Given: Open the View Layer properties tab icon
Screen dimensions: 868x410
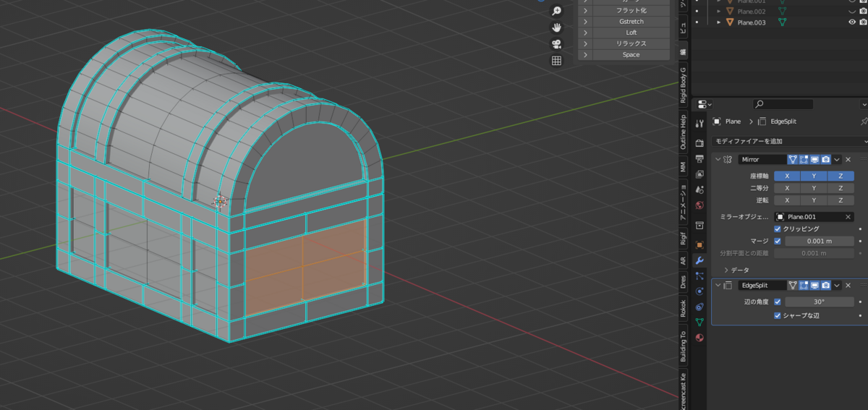Looking at the screenshot, I should coord(699,174).
